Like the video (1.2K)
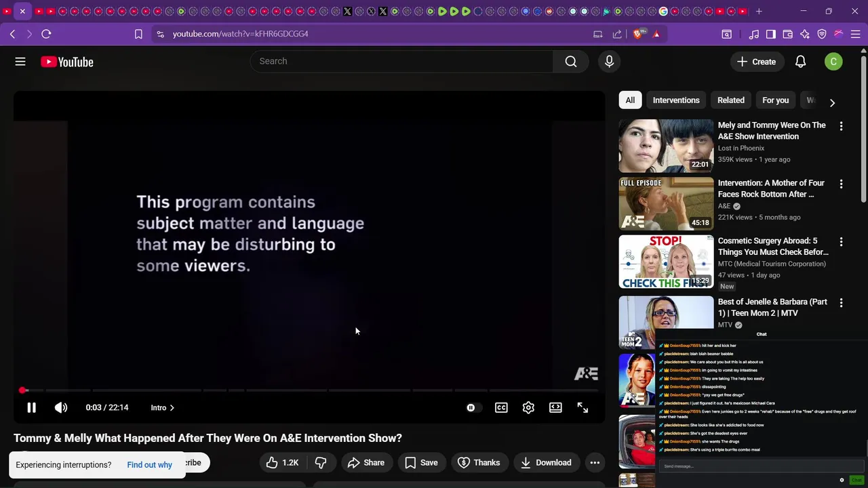 (x=282, y=462)
